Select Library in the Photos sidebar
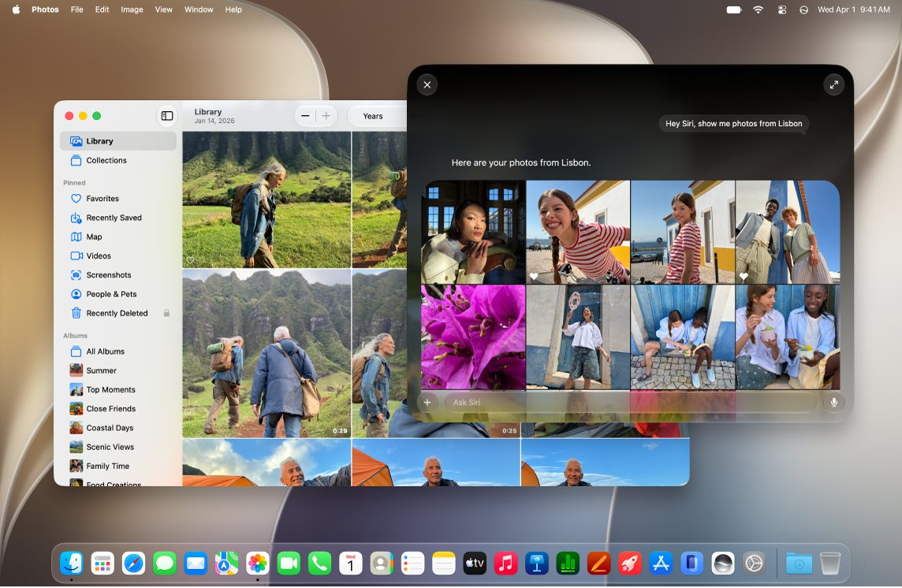The width and height of the screenshot is (902, 588). (118, 141)
